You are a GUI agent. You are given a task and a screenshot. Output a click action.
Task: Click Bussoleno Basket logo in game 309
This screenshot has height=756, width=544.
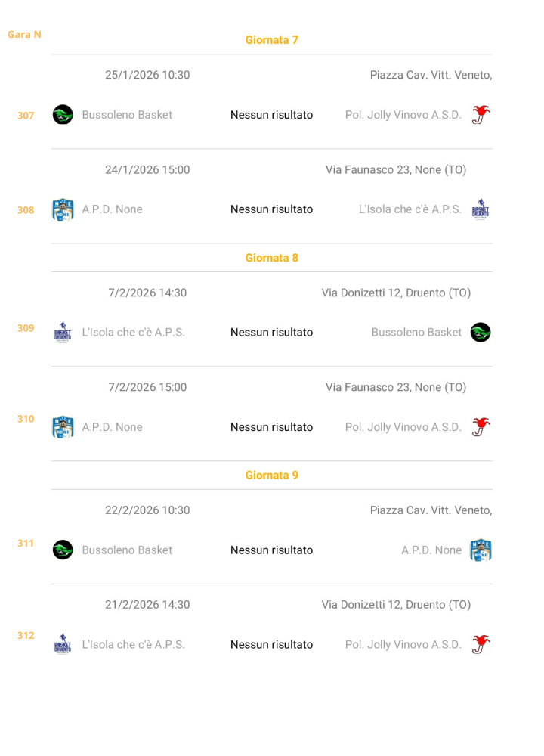coord(481,333)
